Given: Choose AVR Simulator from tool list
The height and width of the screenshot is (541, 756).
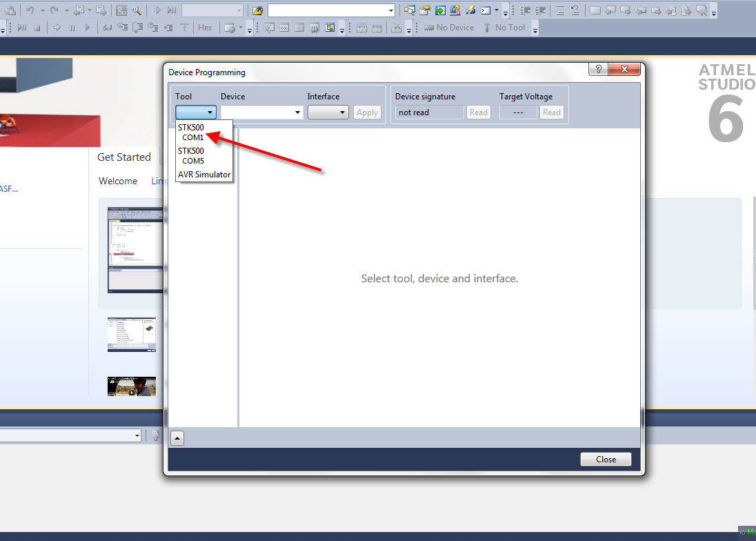Looking at the screenshot, I should click(x=204, y=175).
